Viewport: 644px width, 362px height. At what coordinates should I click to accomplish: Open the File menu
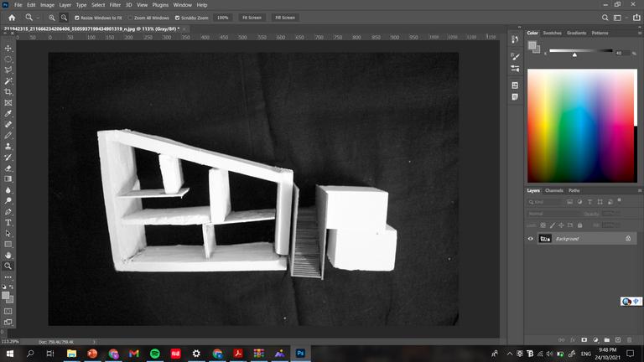pos(18,5)
